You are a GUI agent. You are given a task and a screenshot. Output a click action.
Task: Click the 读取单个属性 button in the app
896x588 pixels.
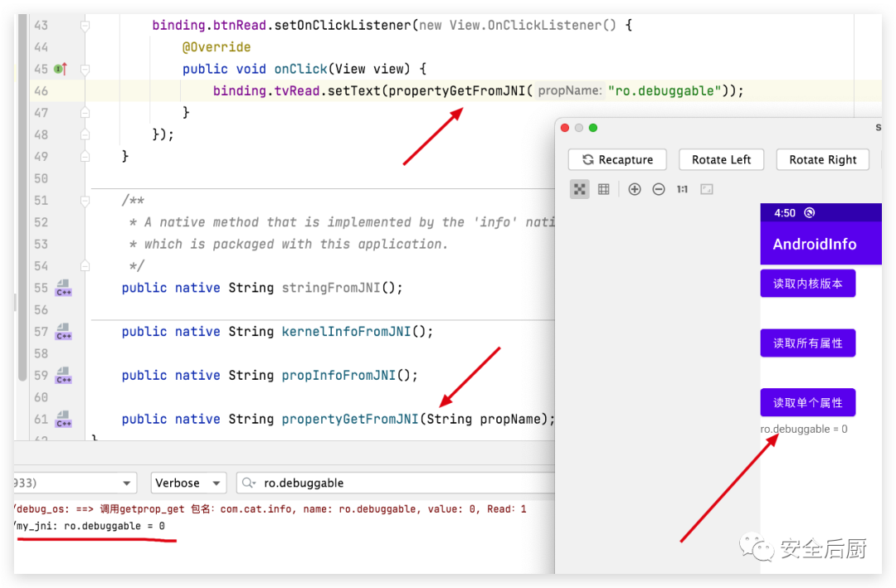click(x=807, y=402)
